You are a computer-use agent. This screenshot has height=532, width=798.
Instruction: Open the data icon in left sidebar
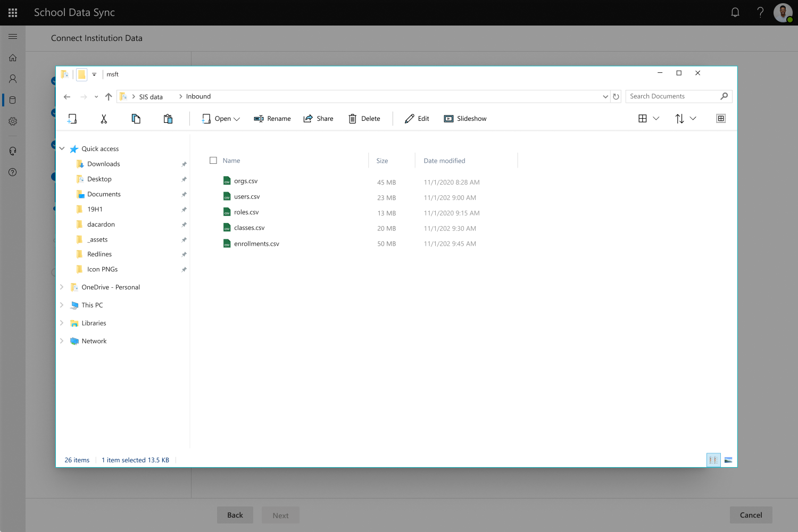tap(13, 100)
